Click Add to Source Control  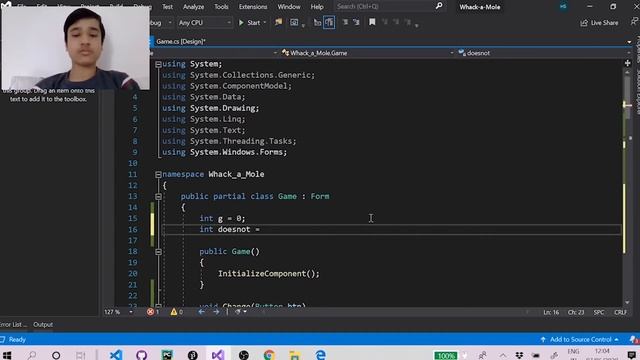580,340
